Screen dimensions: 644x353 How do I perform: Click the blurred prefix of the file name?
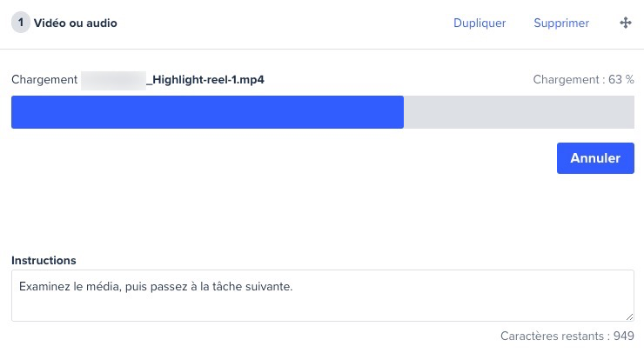click(x=113, y=81)
